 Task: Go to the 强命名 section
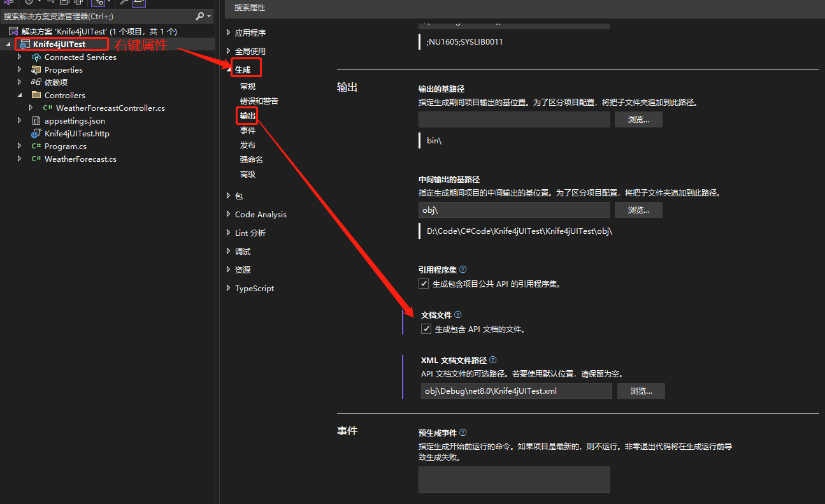tap(252, 160)
